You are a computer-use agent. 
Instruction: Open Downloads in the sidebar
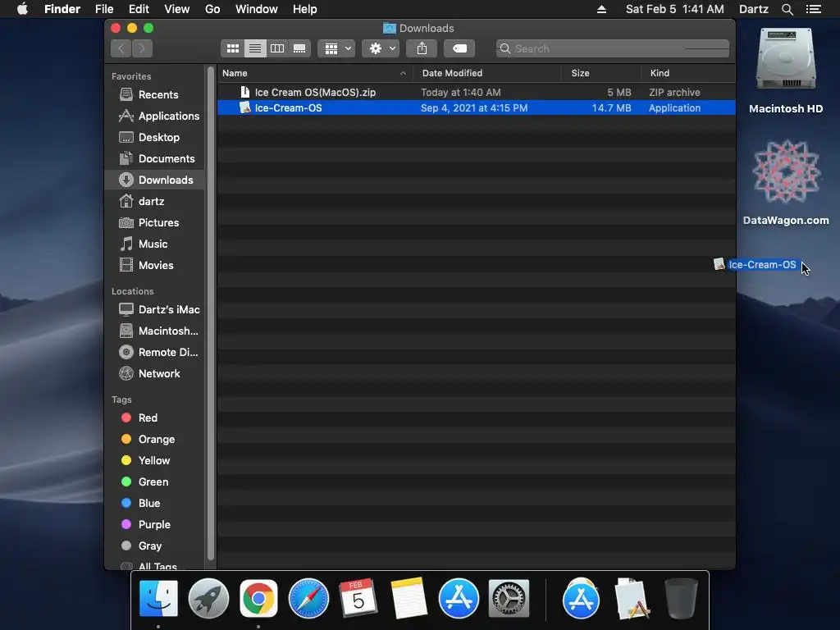point(155,180)
